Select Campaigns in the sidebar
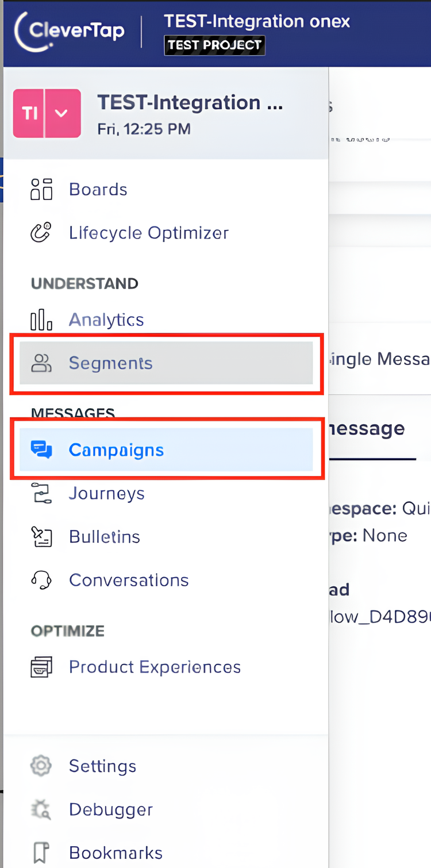 116,450
